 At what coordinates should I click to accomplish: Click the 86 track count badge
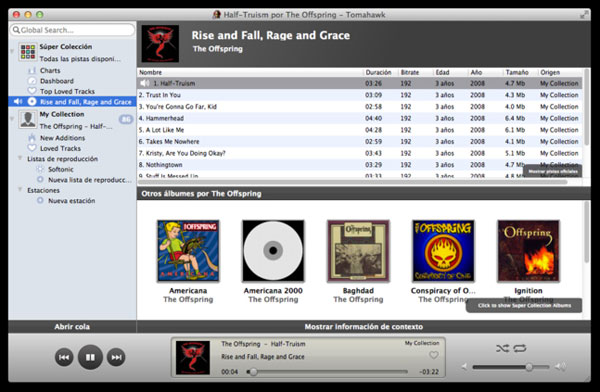pos(126,119)
